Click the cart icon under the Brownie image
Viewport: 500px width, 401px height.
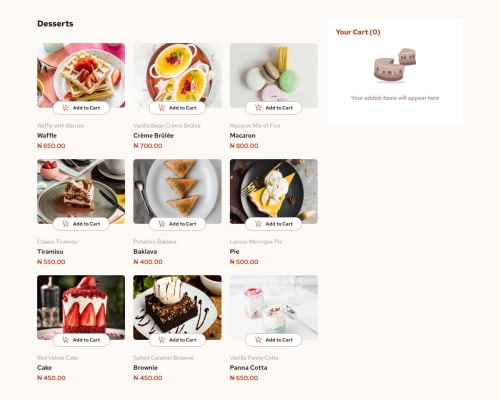(x=162, y=340)
